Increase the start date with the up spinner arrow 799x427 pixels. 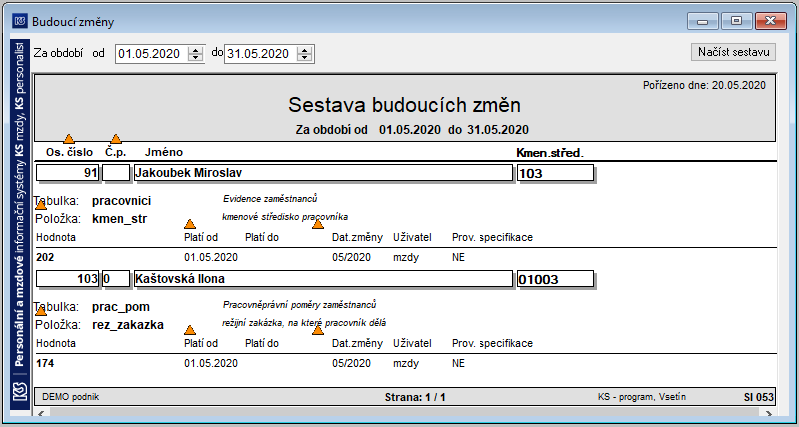(x=195, y=49)
